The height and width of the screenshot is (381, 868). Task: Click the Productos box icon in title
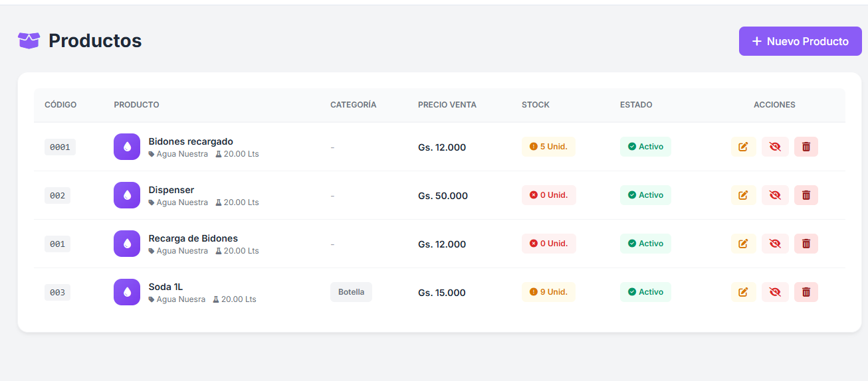[x=29, y=41]
